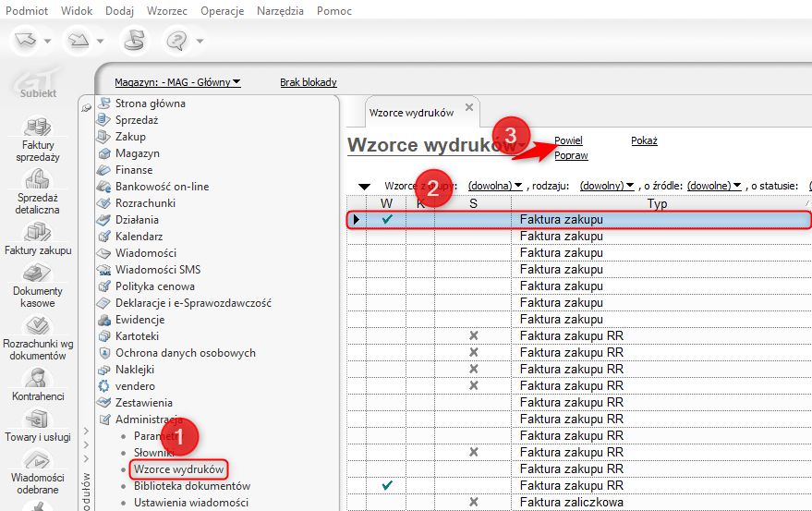Open the Podmiot menu
The image size is (812, 511).
coord(27,11)
